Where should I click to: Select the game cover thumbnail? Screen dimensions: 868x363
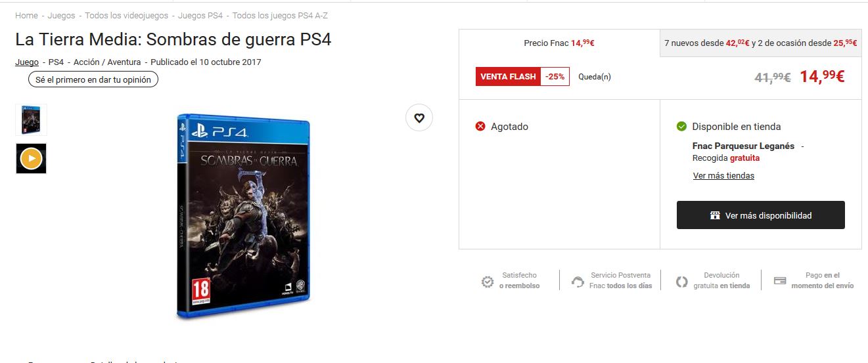pos(31,119)
